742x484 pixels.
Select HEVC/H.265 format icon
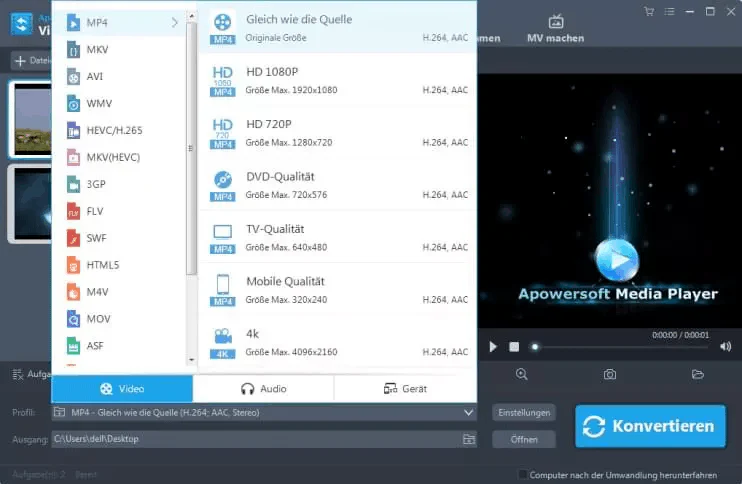(x=73, y=131)
